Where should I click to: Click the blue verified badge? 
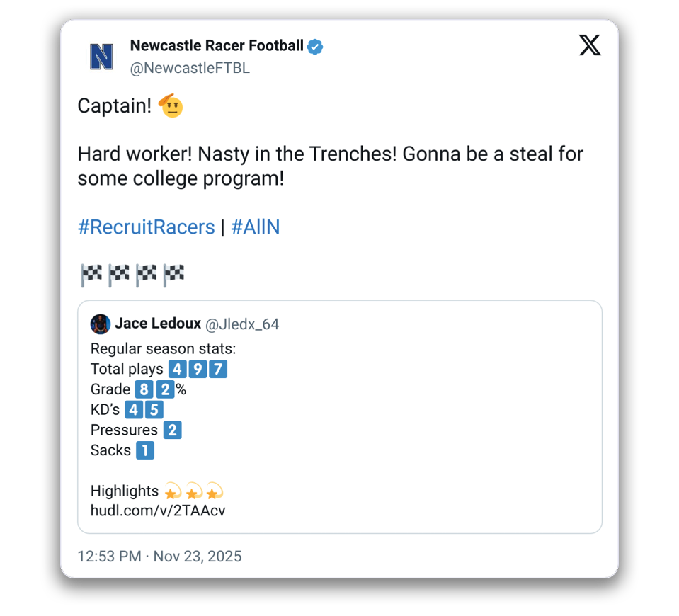tap(315, 47)
